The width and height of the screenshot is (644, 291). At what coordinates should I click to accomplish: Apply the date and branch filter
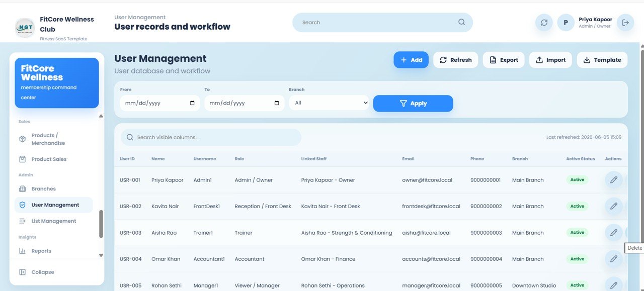[x=413, y=103]
